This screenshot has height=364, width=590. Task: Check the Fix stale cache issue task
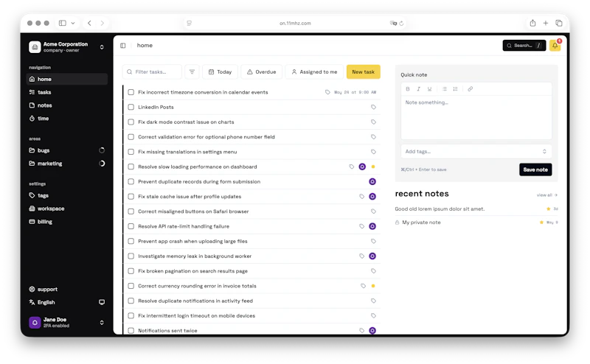click(x=131, y=197)
